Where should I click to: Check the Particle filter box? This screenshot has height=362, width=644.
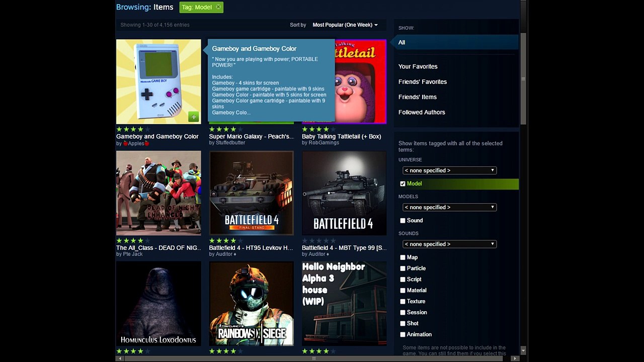coord(403,268)
